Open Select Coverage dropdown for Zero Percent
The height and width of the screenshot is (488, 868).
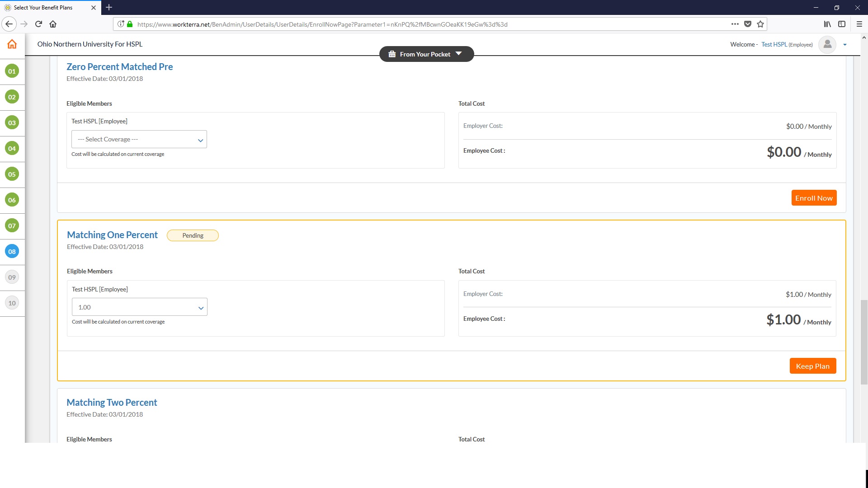coord(139,140)
